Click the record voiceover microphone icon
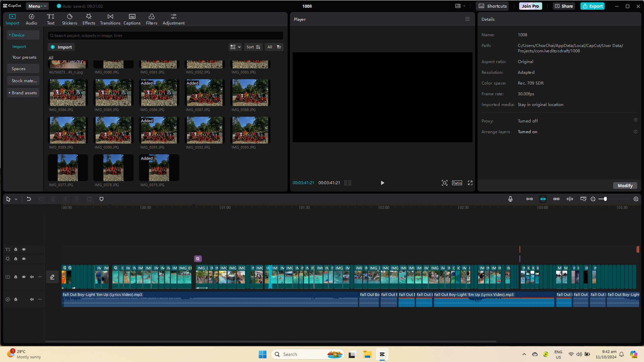644x362 pixels. tap(510, 199)
